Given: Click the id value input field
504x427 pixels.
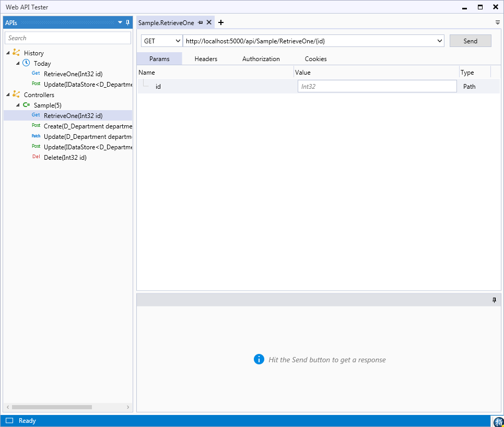Looking at the screenshot, I should tap(377, 87).
